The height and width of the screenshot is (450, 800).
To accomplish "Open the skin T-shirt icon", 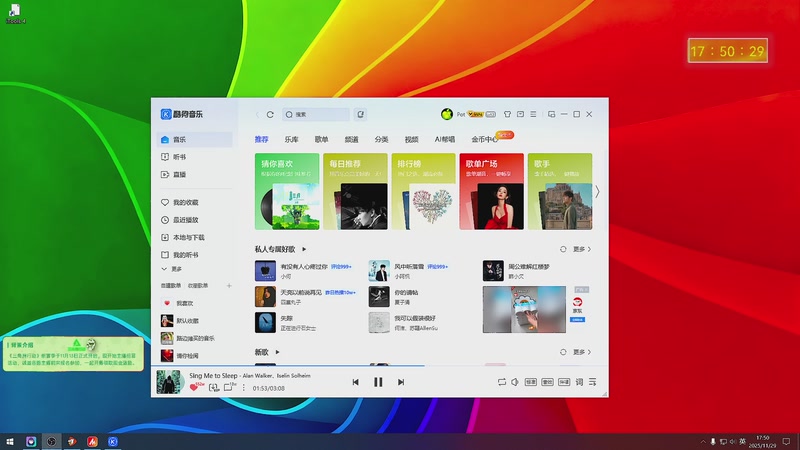I will (x=507, y=114).
